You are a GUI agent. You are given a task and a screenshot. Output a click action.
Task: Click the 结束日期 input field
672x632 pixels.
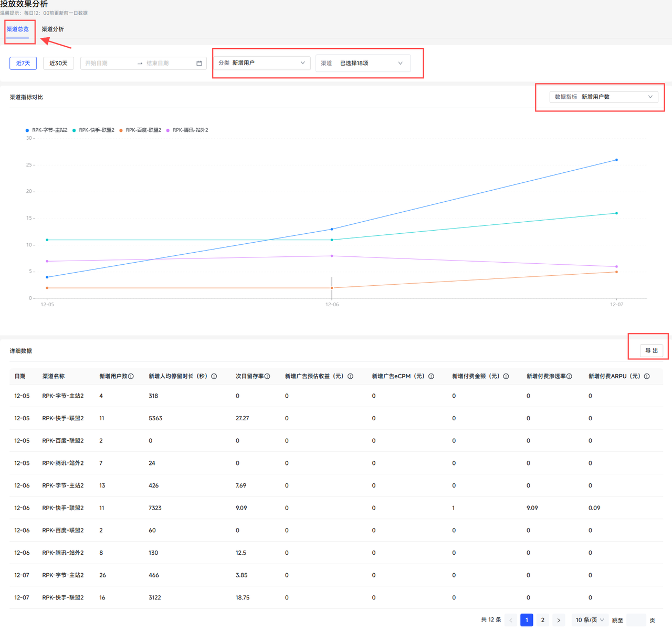click(x=168, y=63)
